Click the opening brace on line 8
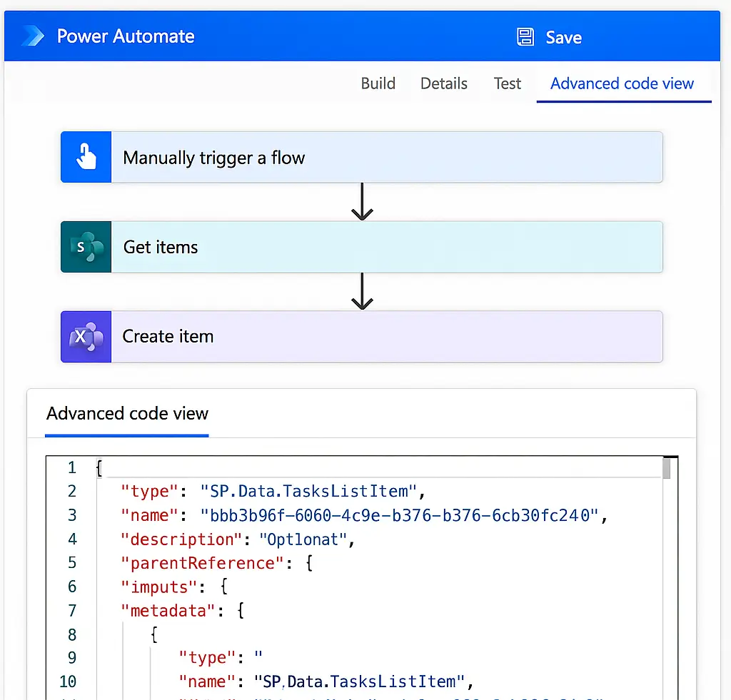The width and height of the screenshot is (731, 700). [x=154, y=634]
